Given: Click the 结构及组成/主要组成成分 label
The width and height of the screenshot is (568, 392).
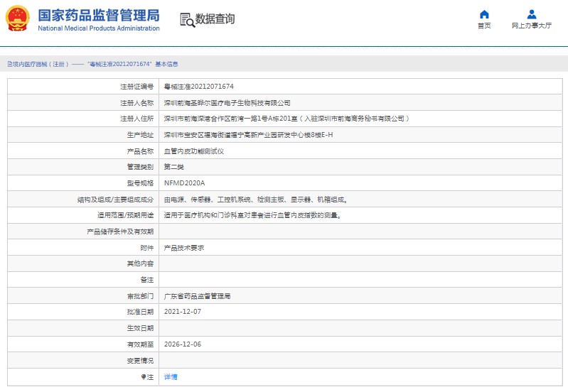Looking at the screenshot, I should tap(116, 200).
